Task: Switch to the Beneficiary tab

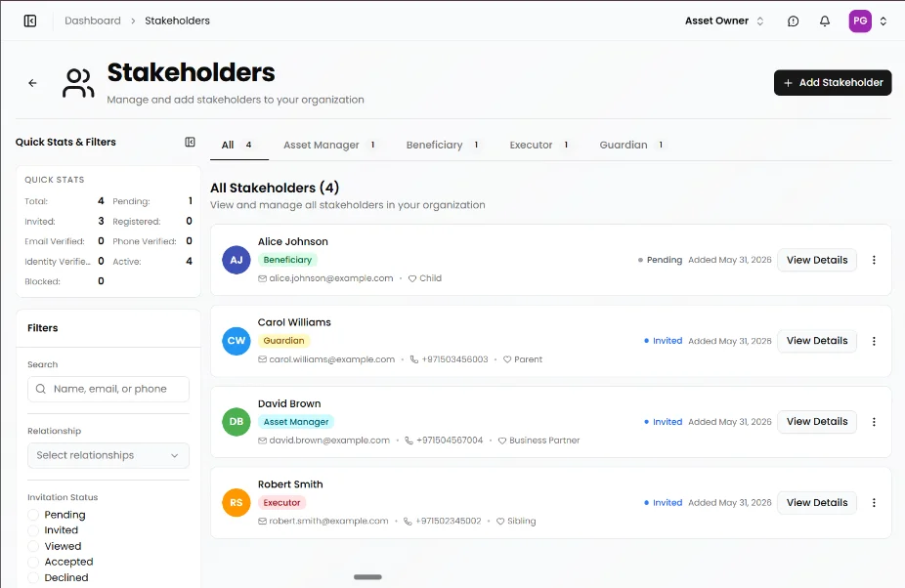Action: coord(443,145)
